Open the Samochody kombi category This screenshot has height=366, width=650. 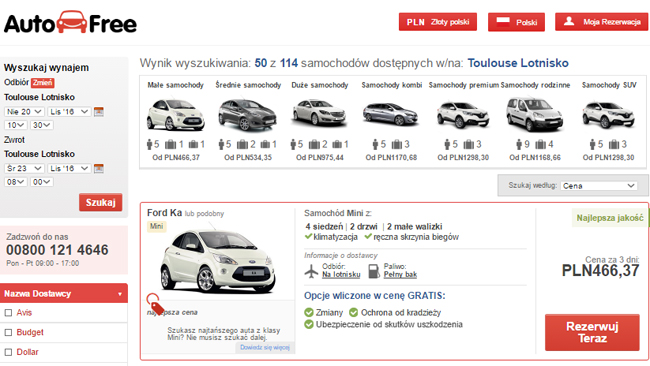coord(392,85)
